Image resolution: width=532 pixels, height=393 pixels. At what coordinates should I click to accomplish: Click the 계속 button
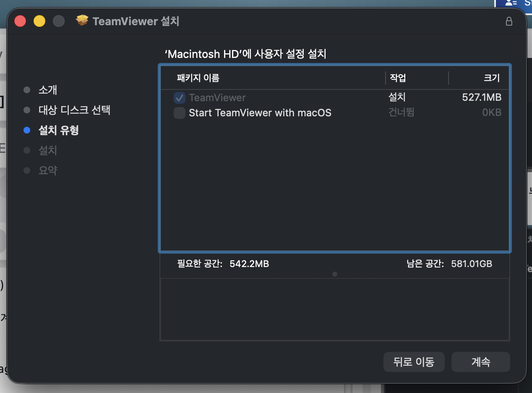coord(481,362)
